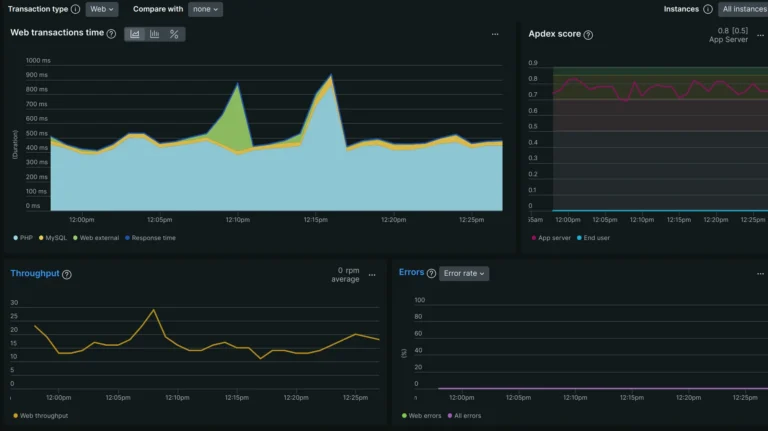Screen dimensions: 768x431
Task: Toggle the All errors legend series
Action: (x=464, y=415)
